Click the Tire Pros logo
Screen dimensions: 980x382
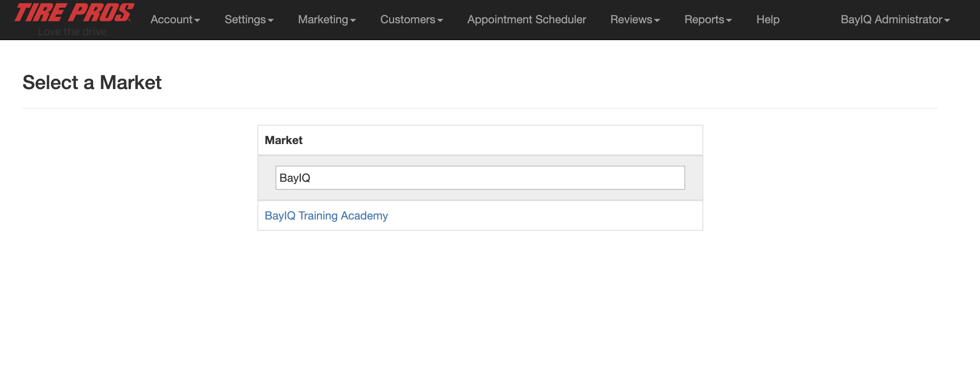pos(74,19)
